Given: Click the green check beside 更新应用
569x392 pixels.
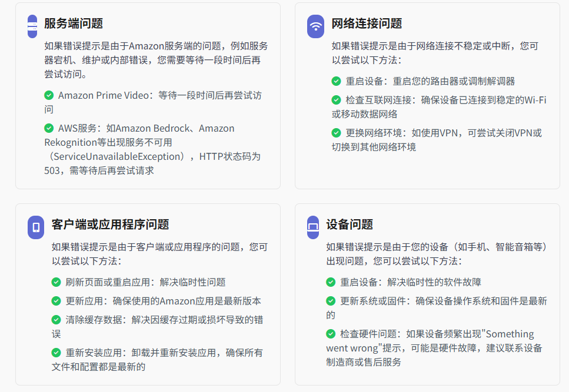Looking at the screenshot, I should [x=56, y=301].
